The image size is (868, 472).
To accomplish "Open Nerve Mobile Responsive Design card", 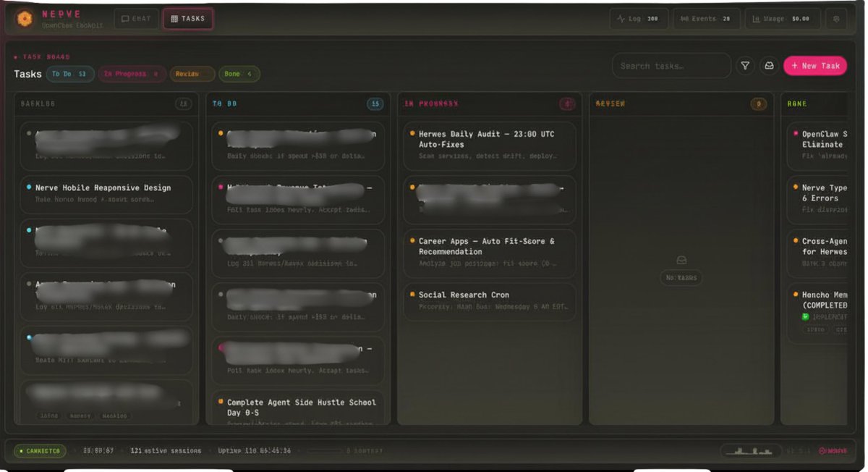I will click(106, 194).
